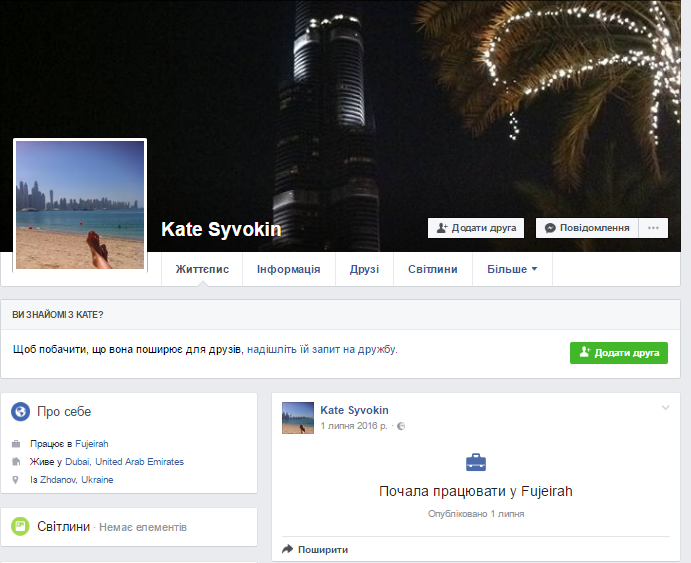The width and height of the screenshot is (691, 563).
Task: Click the public globe icon beside post date
Action: (401, 426)
